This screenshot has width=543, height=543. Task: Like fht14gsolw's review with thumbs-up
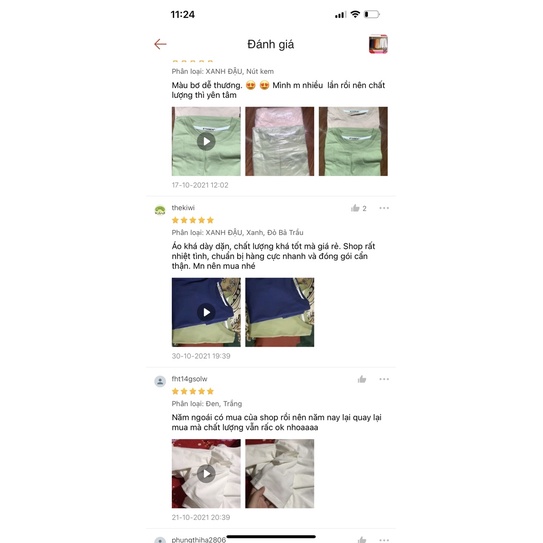[362, 379]
